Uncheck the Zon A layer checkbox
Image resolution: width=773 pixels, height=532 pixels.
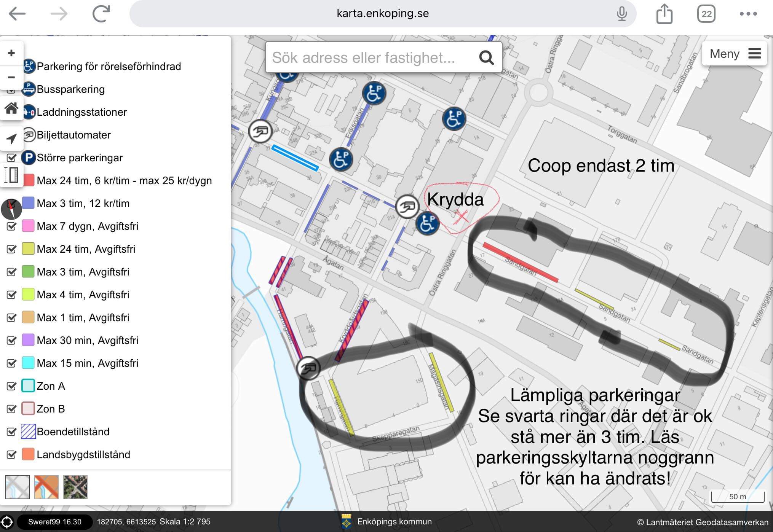[12, 386]
